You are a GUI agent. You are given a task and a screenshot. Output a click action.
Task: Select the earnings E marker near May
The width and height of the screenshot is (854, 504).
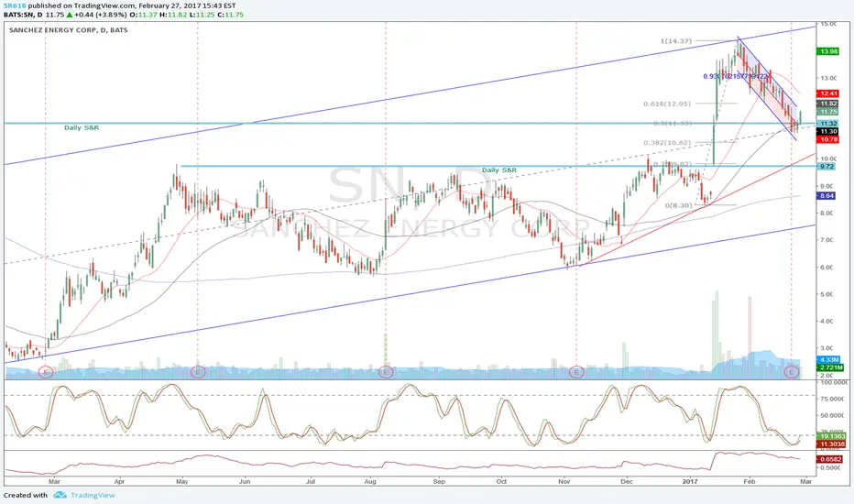point(198,372)
